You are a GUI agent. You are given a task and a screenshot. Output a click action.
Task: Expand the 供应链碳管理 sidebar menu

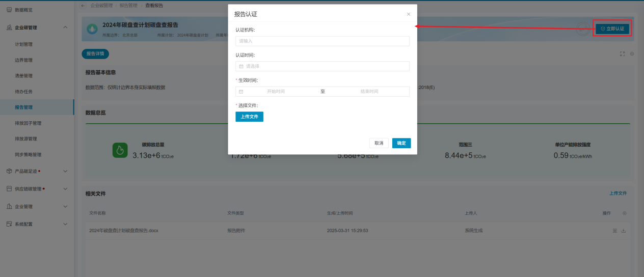coord(65,189)
